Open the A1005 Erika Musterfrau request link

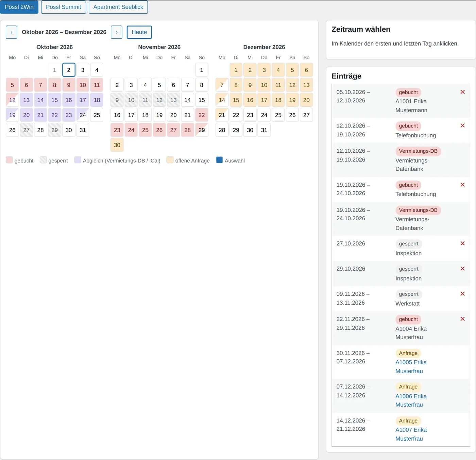click(x=411, y=367)
